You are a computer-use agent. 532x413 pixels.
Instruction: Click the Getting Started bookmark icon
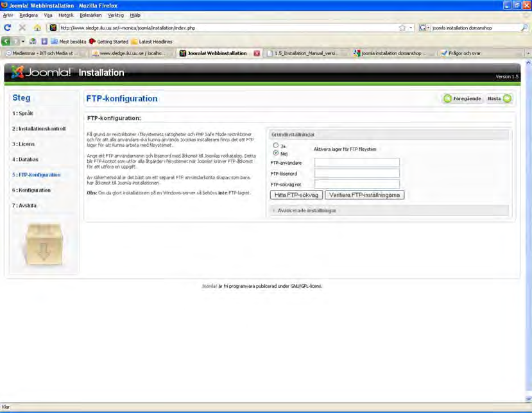pos(92,42)
